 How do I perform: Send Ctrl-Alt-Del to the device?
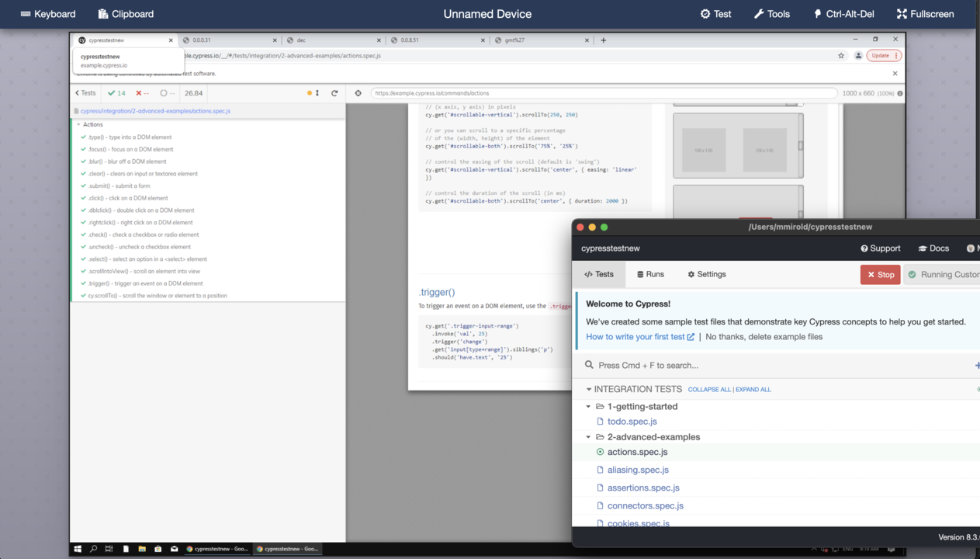tap(844, 14)
